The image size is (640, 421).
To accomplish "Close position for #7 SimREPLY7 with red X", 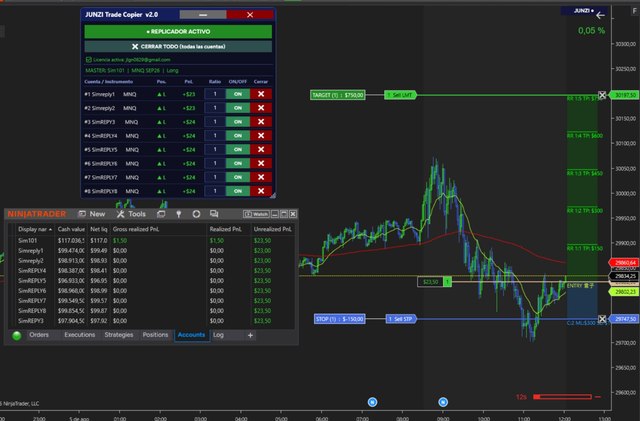I will click(x=261, y=177).
